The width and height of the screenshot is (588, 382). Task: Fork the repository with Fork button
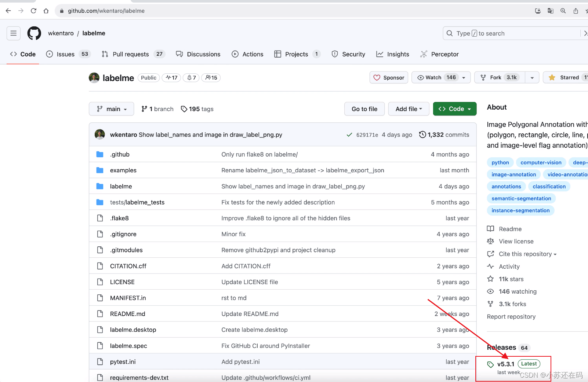[x=500, y=77]
